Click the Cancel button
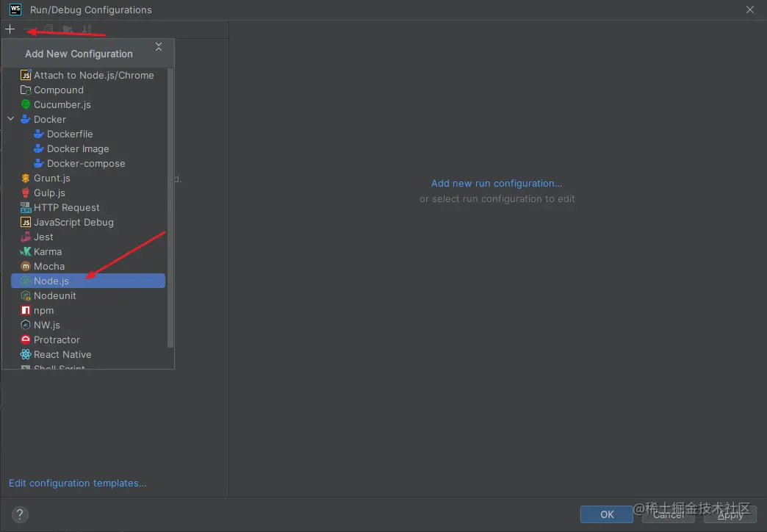Screen dimensions: 767x532 (x=669, y=514)
